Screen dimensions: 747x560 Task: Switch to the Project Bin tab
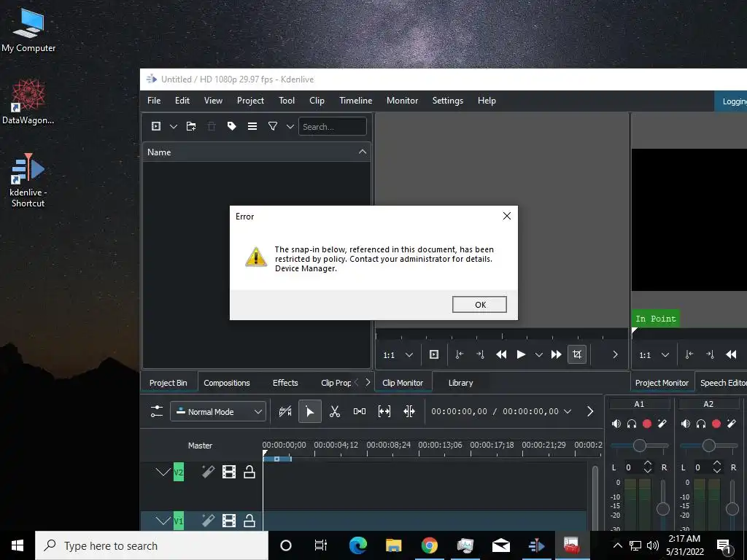click(x=169, y=383)
